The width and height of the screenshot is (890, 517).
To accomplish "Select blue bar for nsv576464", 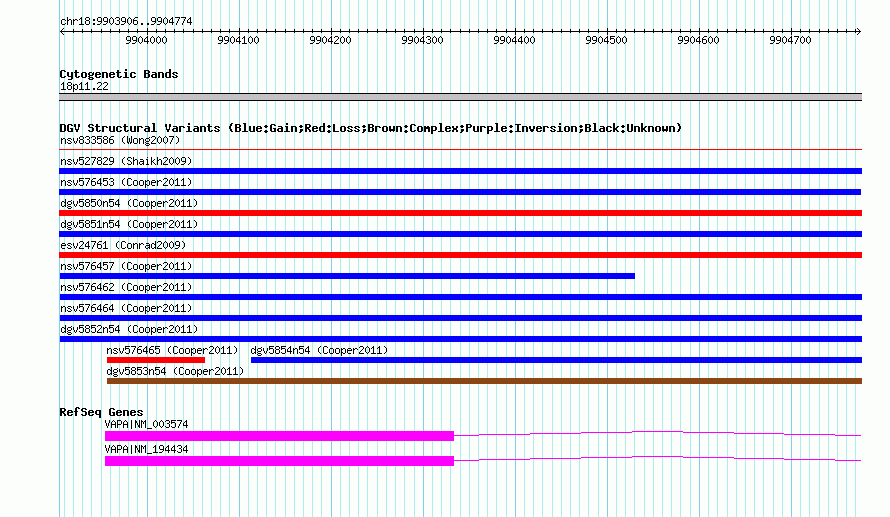I will (x=460, y=318).
